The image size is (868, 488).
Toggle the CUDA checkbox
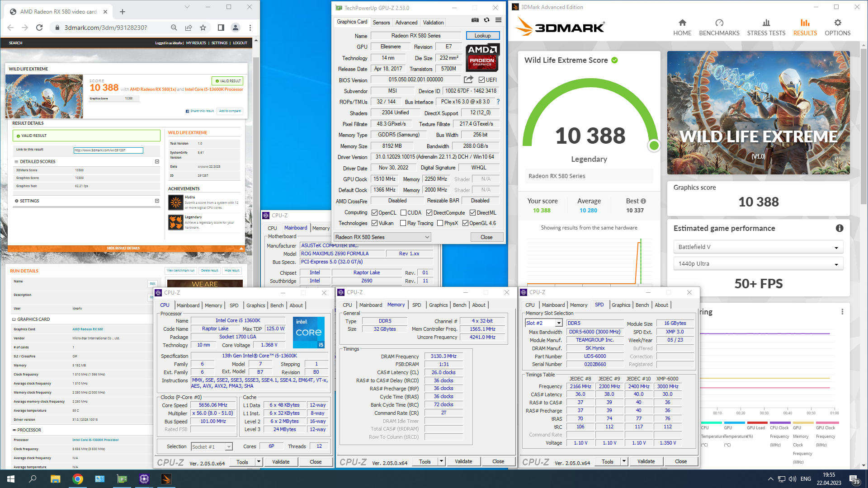[403, 213]
